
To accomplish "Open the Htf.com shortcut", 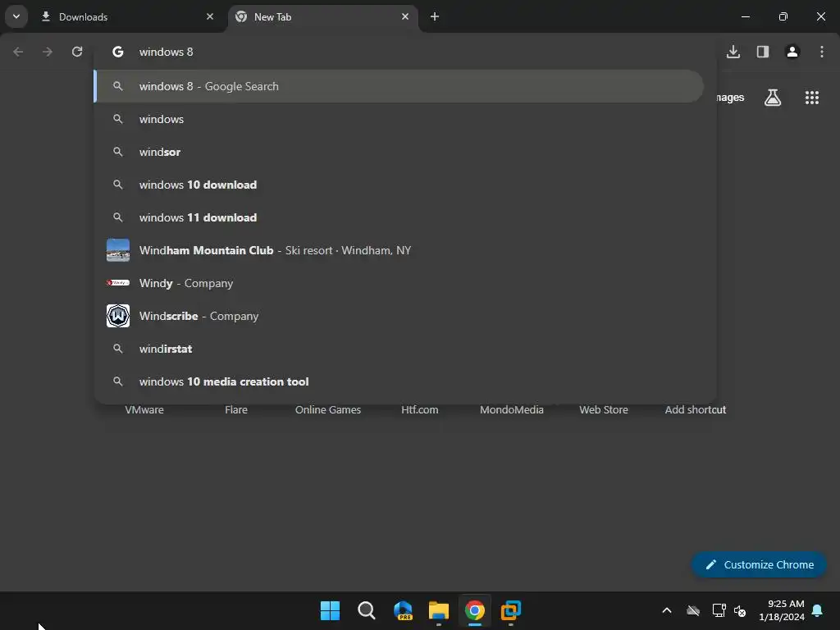I will coord(420,410).
